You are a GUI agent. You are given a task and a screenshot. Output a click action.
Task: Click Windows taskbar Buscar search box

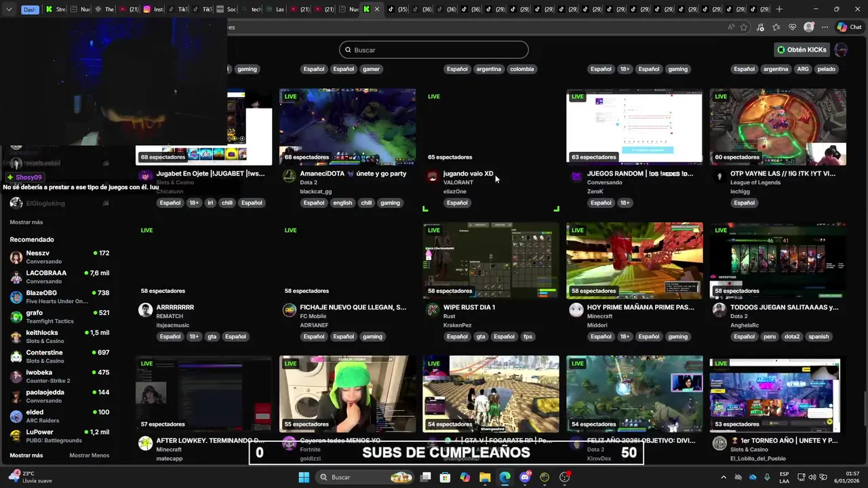click(366, 477)
